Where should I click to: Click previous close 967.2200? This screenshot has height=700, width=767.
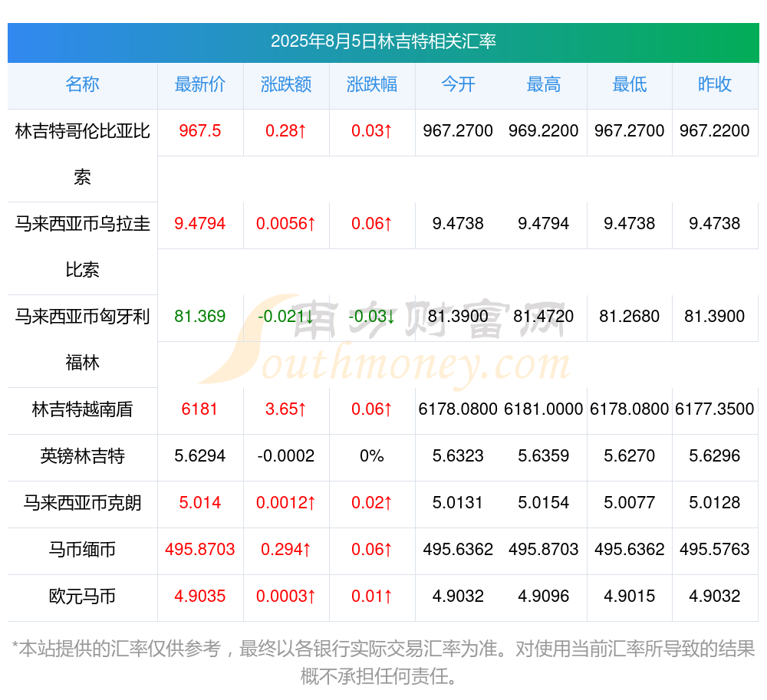tap(715, 131)
